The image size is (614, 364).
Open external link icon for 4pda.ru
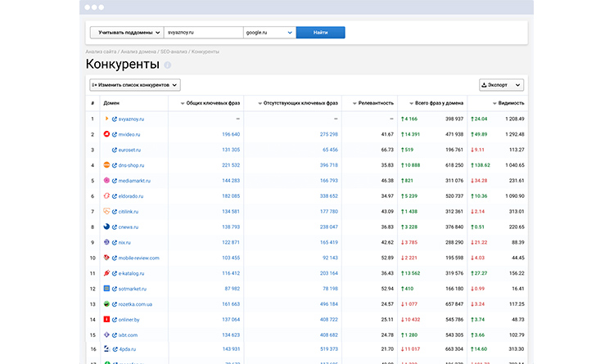(115, 349)
